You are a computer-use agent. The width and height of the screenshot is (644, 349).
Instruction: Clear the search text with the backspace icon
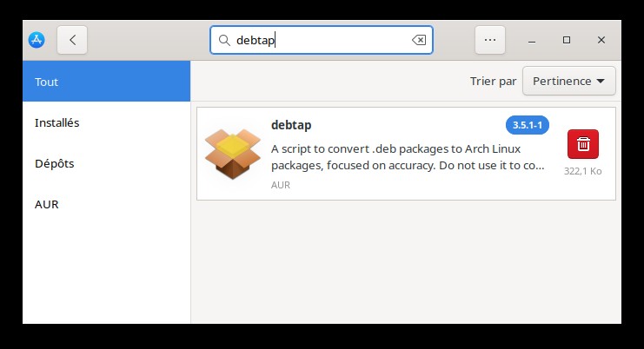(419, 40)
